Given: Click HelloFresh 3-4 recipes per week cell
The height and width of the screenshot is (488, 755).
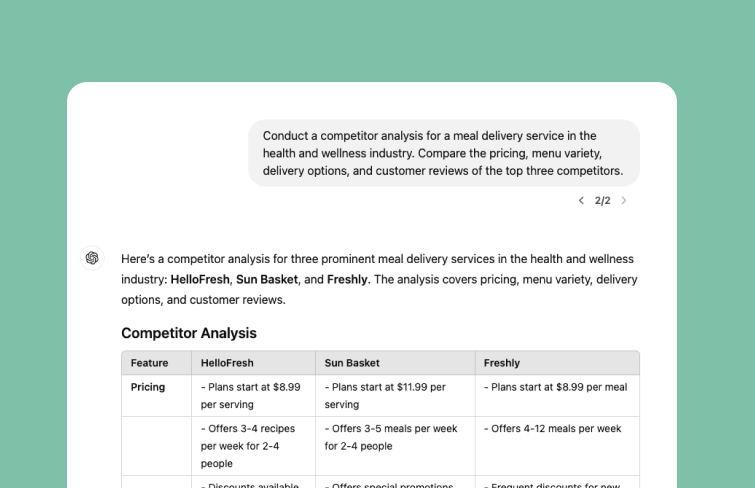Looking at the screenshot, I should pos(253,446).
